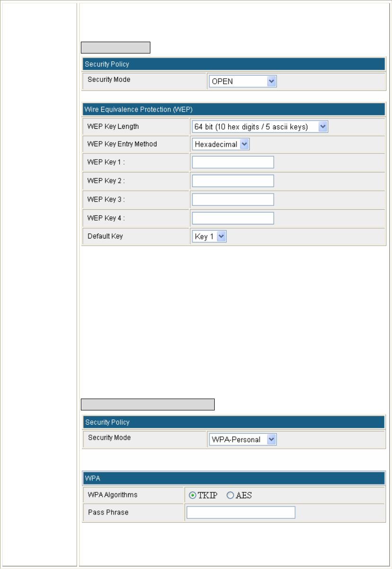This screenshot has height=569, width=392.
Task: Click the WEP Key 2 input field
Action: 233,181
